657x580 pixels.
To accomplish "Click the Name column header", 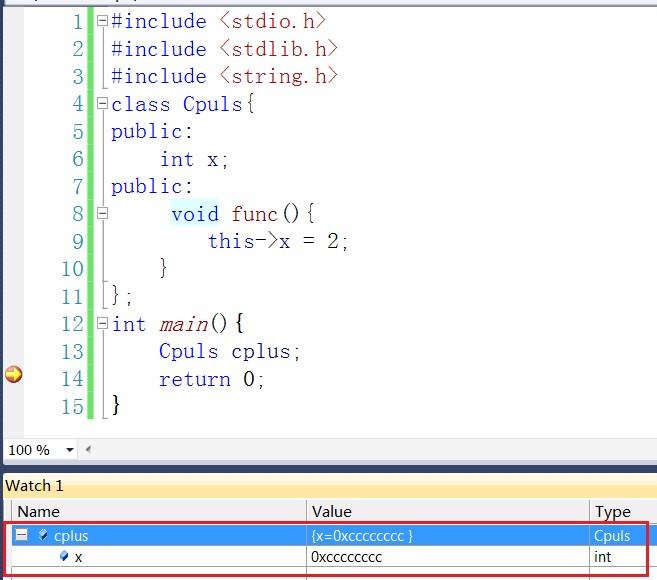I will 159,512.
